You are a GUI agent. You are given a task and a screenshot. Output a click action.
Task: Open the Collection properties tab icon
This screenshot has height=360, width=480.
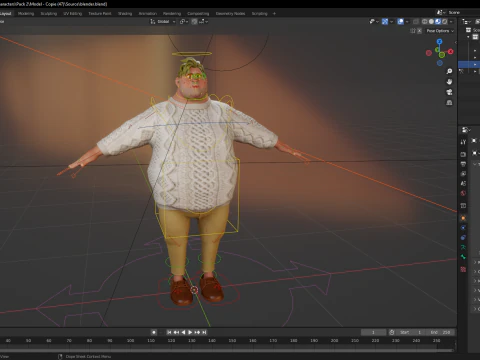[463, 206]
